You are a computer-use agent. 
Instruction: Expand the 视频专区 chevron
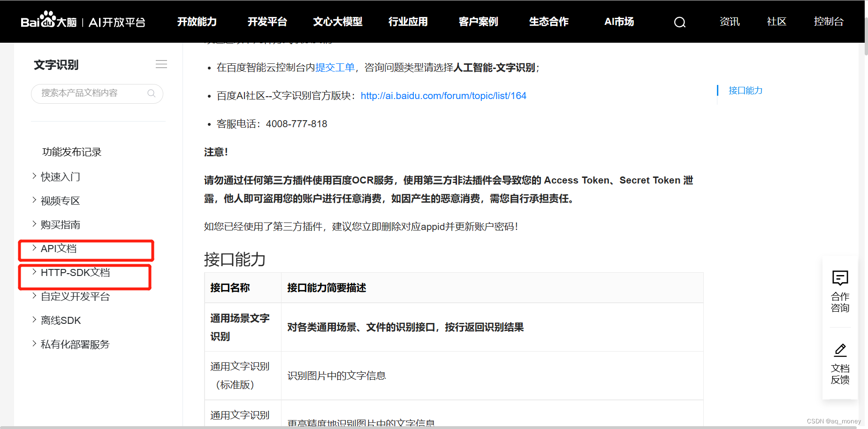coord(34,200)
